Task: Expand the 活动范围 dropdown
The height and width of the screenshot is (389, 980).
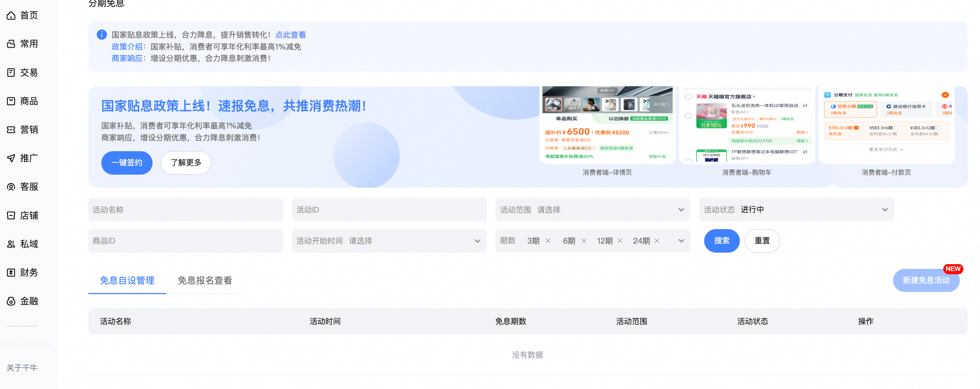Action: tap(593, 210)
